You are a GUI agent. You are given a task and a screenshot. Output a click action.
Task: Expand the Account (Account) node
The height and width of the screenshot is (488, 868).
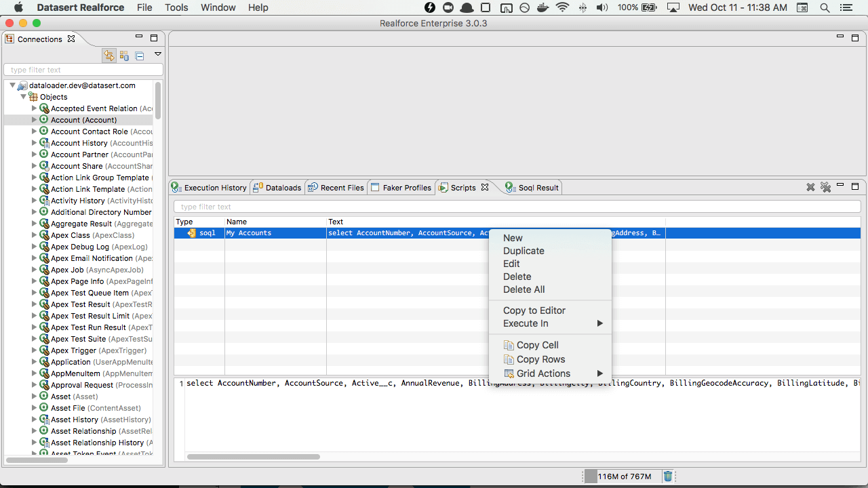click(x=35, y=120)
